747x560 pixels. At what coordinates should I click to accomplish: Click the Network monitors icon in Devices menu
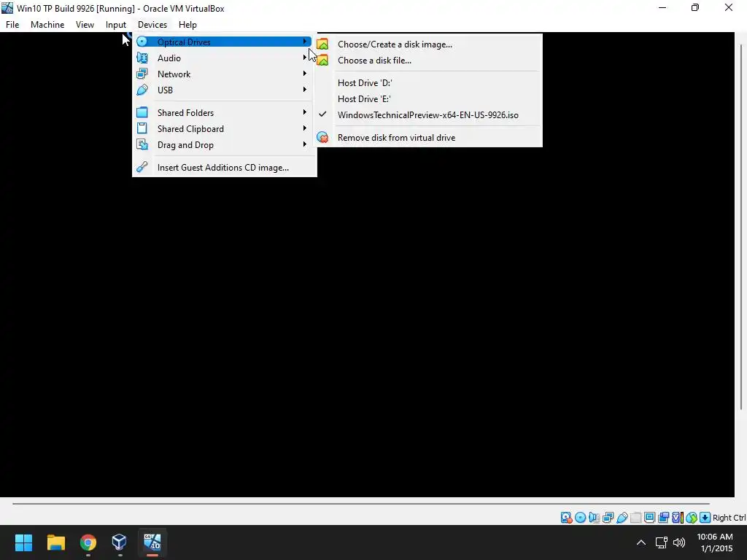click(x=142, y=74)
